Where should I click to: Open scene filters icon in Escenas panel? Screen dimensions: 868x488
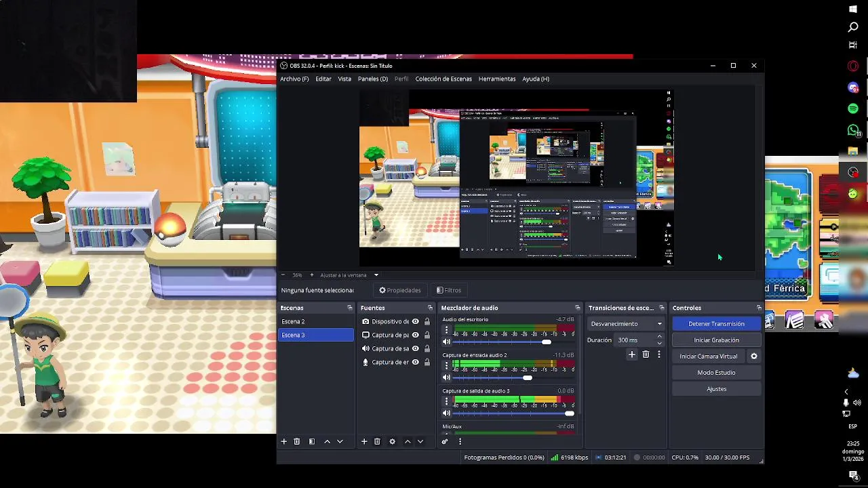click(x=312, y=441)
